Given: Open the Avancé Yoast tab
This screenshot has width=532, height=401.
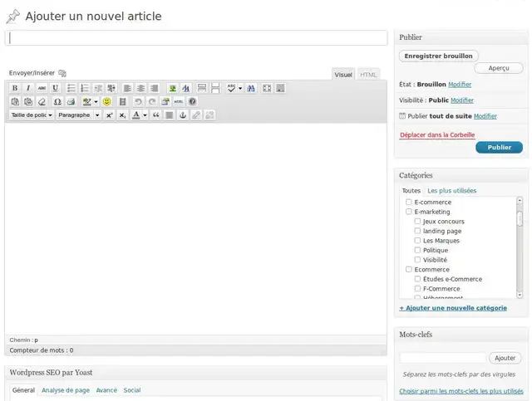Looking at the screenshot, I should pos(106,390).
